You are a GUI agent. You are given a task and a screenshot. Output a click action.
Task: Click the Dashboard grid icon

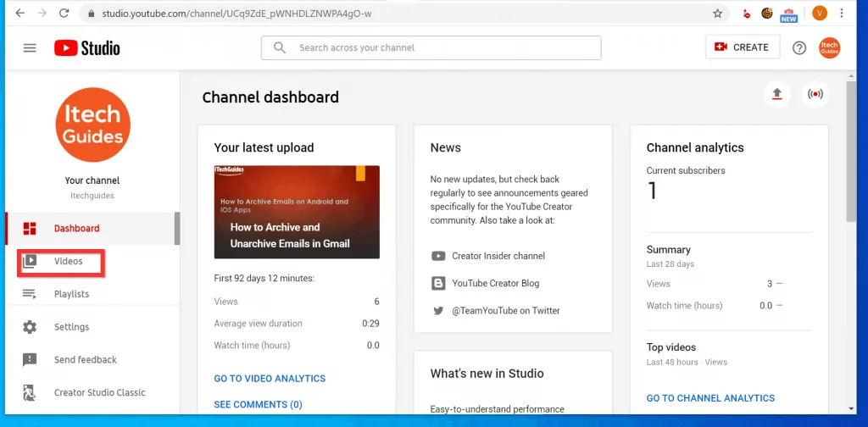pyautogui.click(x=30, y=229)
